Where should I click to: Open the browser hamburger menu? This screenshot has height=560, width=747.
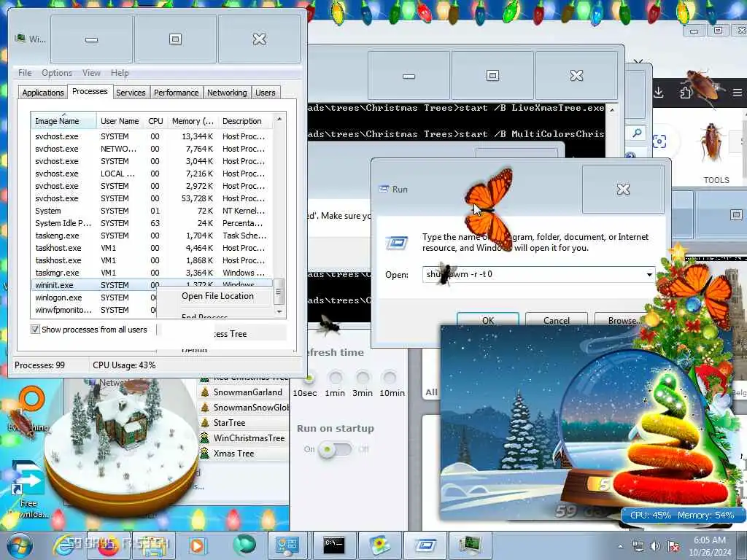[737, 93]
